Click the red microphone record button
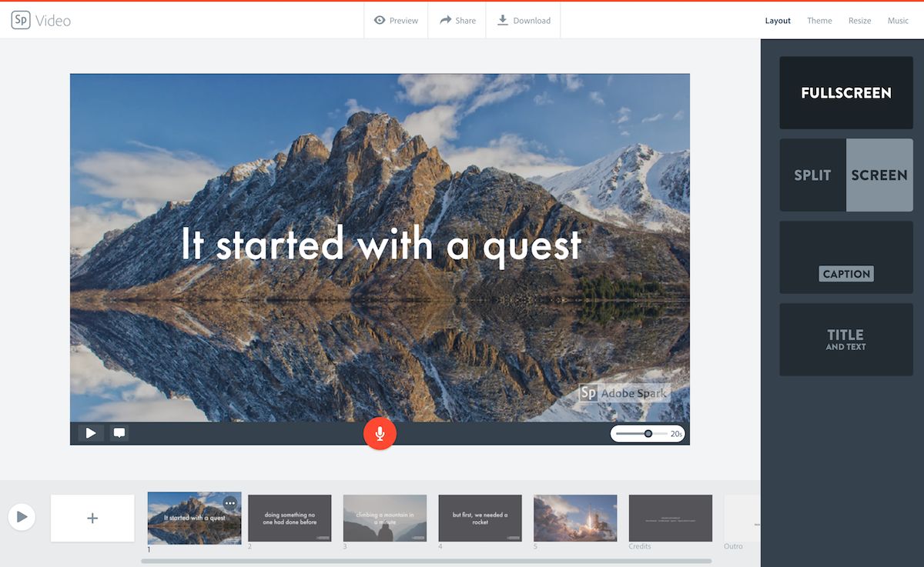924x567 pixels. pos(380,433)
